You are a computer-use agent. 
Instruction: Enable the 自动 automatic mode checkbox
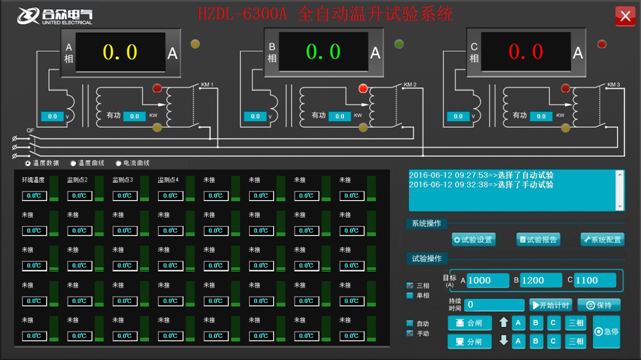click(x=410, y=323)
